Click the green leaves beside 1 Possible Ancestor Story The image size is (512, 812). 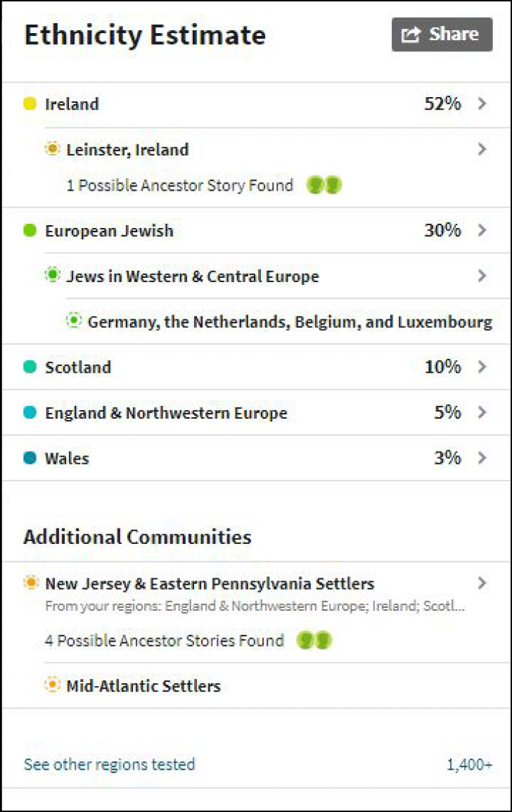click(x=324, y=186)
